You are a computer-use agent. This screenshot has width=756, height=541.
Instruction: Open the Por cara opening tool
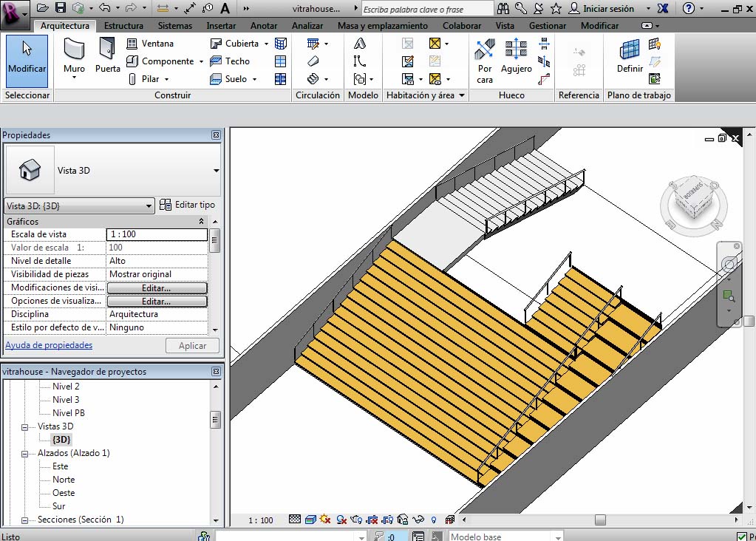[485, 61]
